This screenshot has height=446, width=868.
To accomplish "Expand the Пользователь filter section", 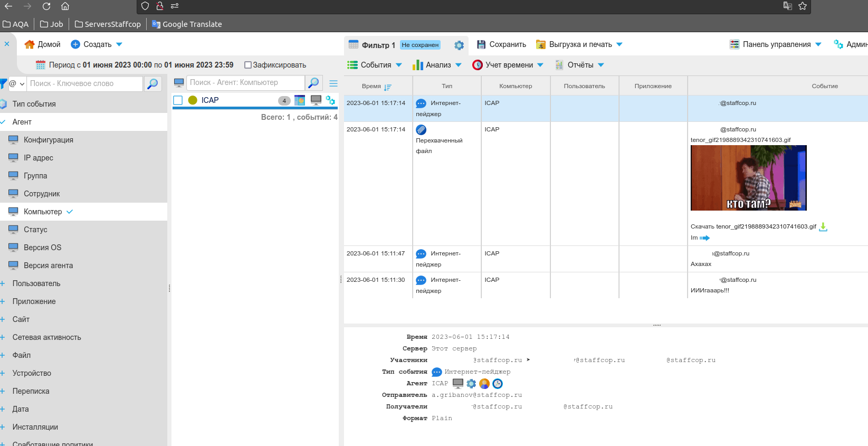I will coord(36,283).
